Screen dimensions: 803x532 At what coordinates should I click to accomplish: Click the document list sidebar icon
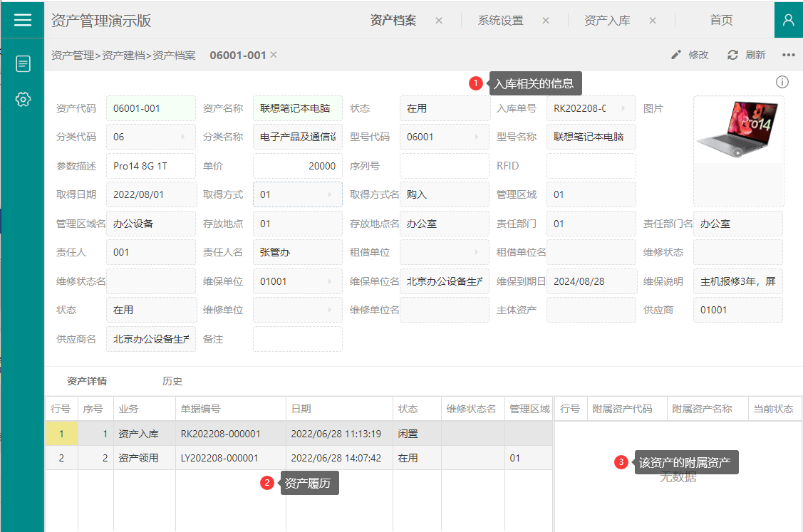tap(23, 64)
